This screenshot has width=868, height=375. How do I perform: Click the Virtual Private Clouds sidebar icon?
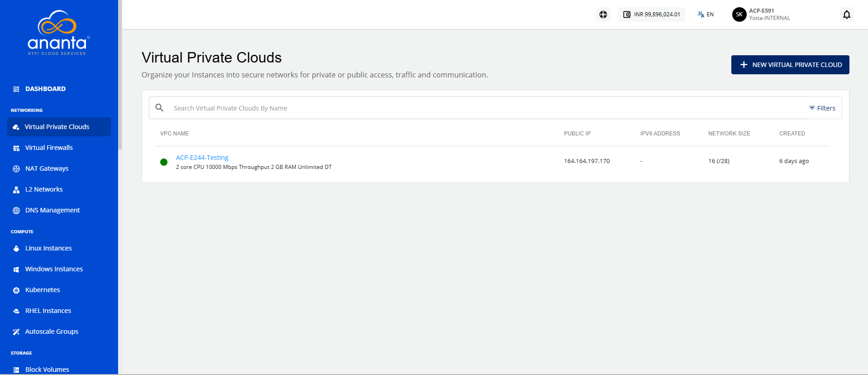click(x=16, y=127)
